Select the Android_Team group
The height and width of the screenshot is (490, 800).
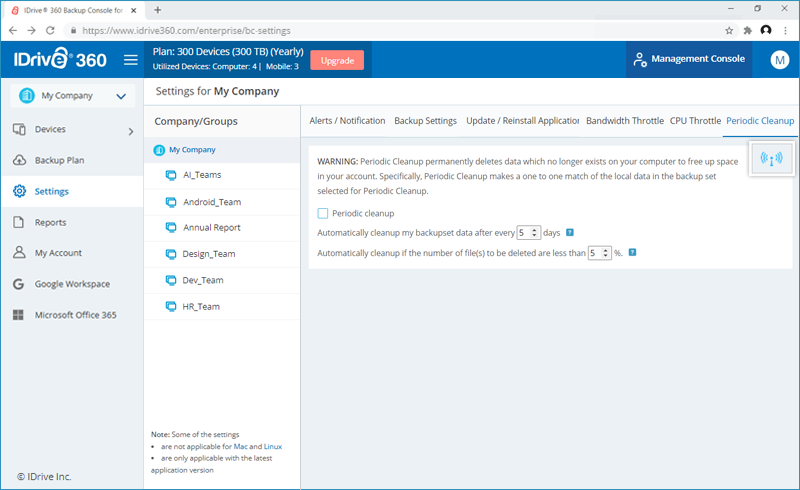[x=212, y=202]
